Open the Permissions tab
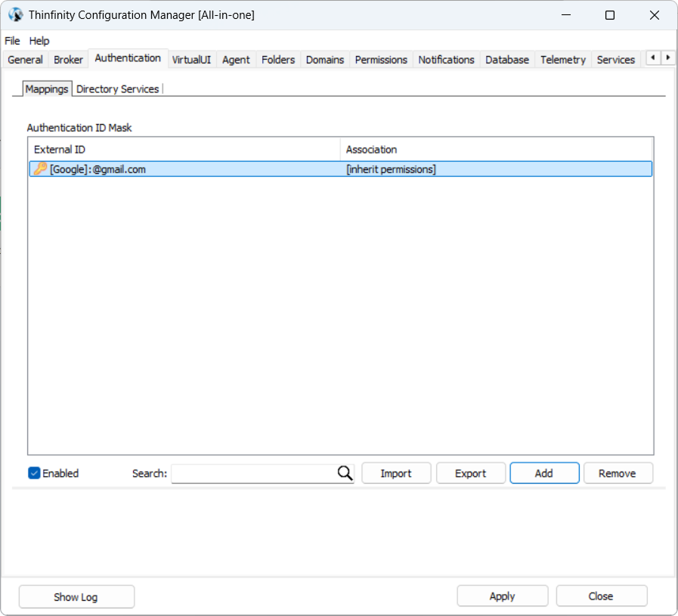The image size is (678, 616). tap(381, 60)
